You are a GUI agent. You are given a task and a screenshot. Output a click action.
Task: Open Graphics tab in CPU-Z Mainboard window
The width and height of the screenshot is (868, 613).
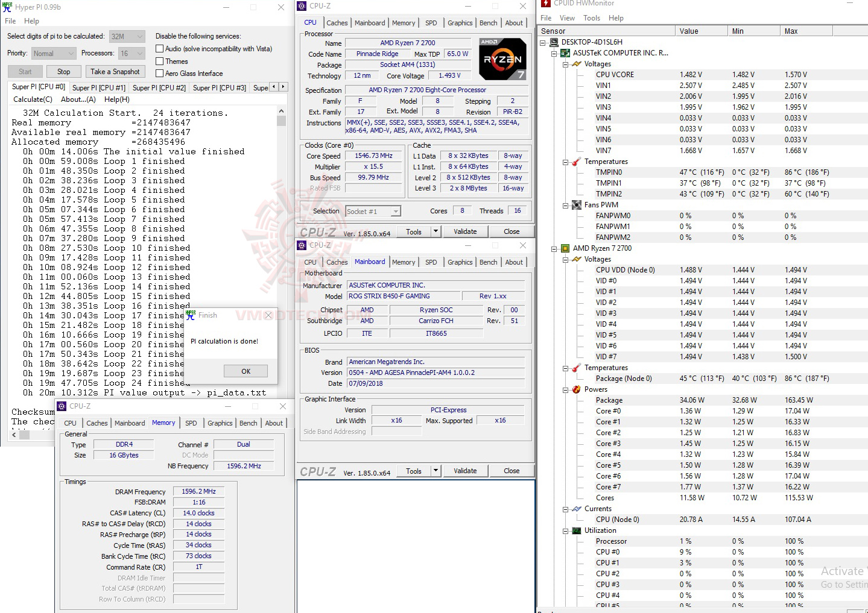click(x=460, y=262)
